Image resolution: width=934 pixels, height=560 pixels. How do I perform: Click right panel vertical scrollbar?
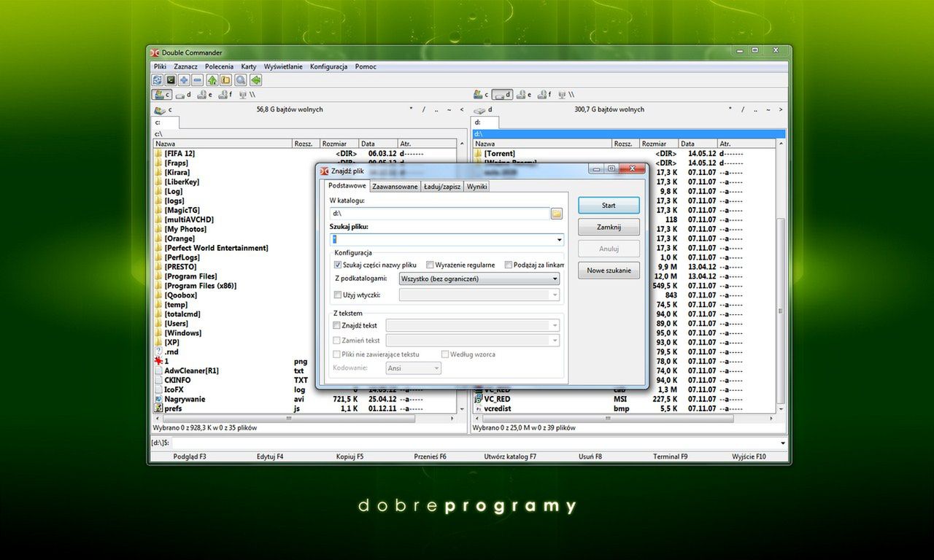(781, 277)
